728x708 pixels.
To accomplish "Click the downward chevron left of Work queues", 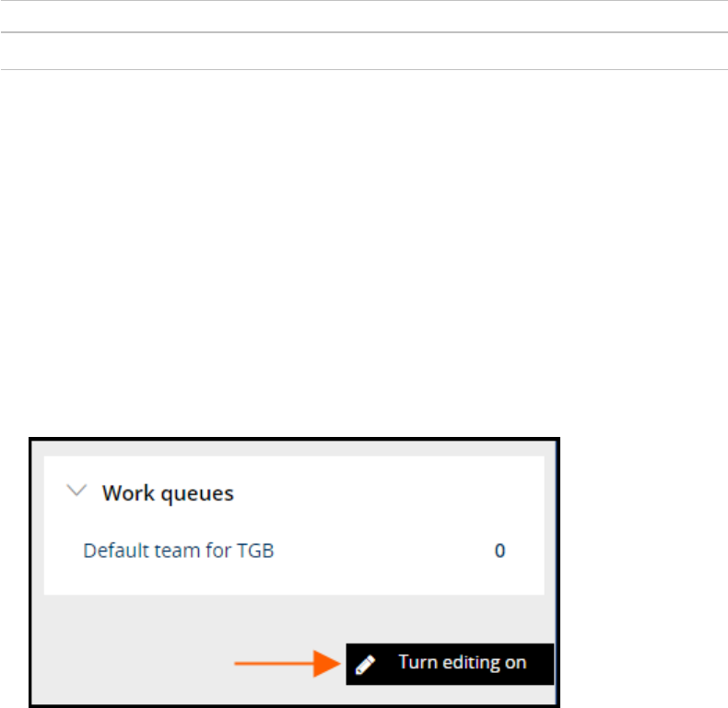I will click(x=76, y=490).
